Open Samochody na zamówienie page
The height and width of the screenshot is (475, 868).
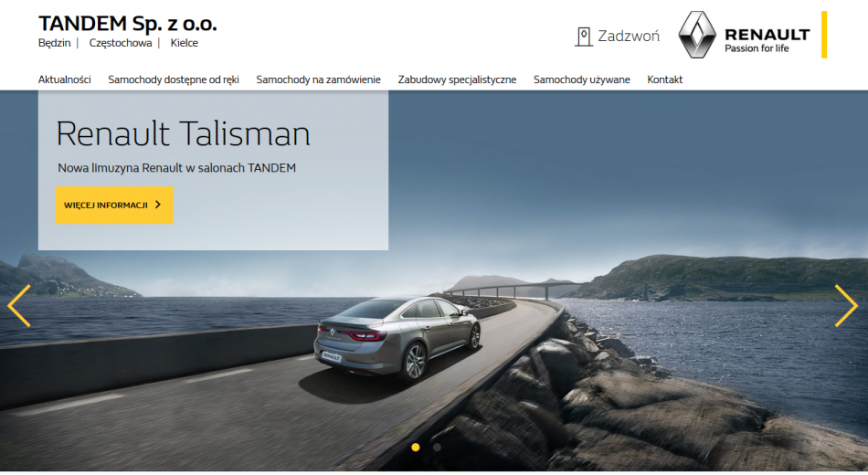318,79
